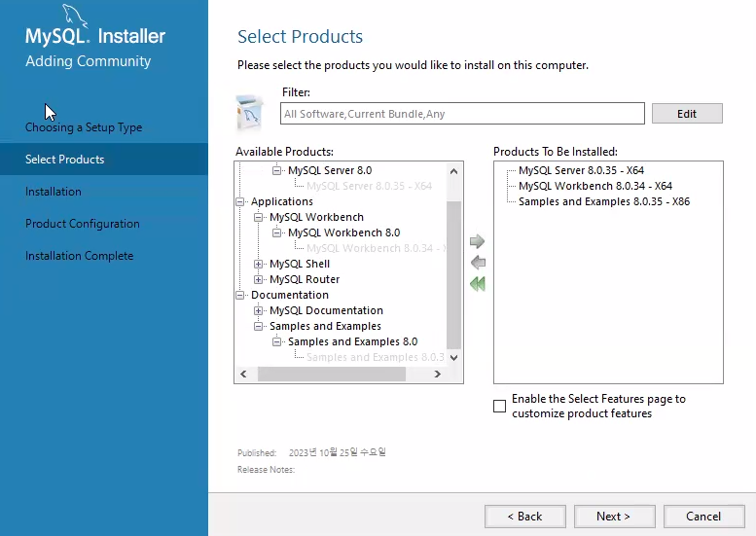The height and width of the screenshot is (536, 756).
Task: Select the MySQL Documentation tree label
Action: (326, 310)
